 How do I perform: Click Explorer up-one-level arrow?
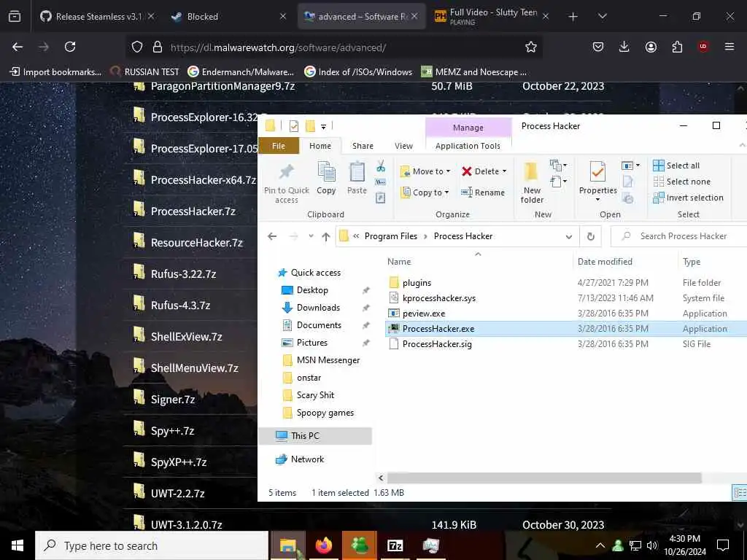(x=326, y=236)
